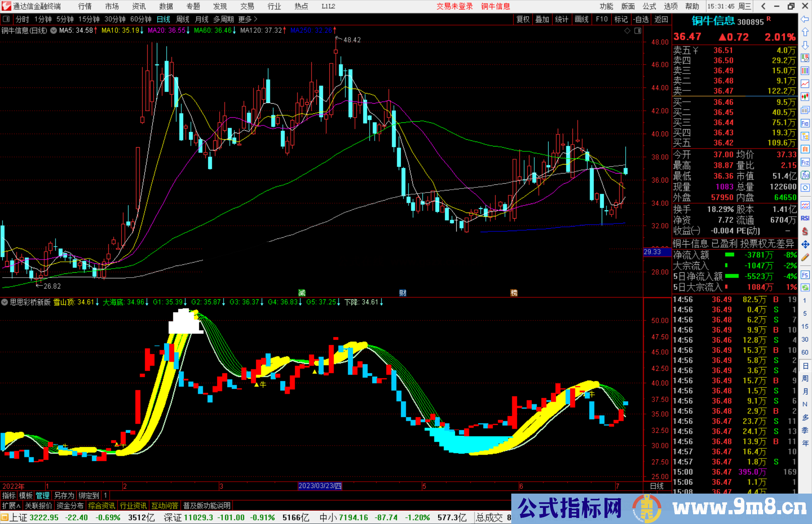Image resolution: width=812 pixels, height=524 pixels.
Task: Expand the 卖五 order book depth arrow
Action: pos(695,50)
